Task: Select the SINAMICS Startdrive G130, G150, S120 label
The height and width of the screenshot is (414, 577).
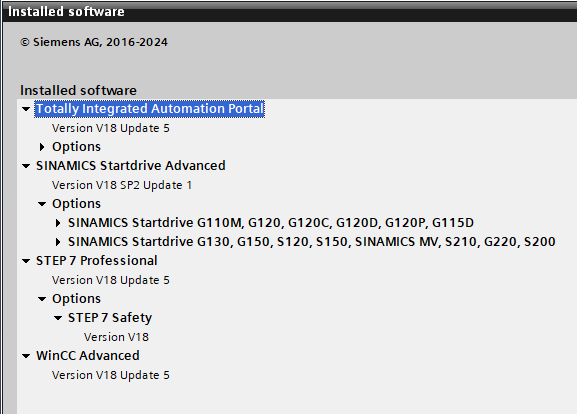Action: point(312,242)
